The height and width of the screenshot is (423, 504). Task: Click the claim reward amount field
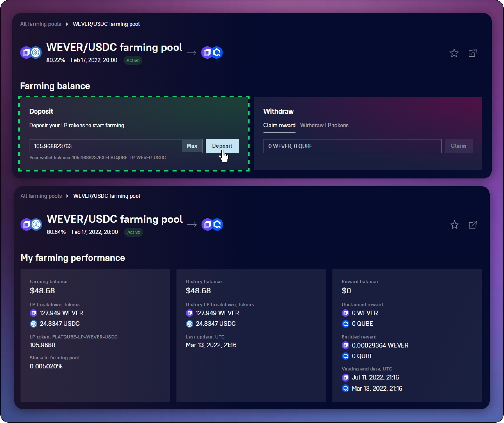point(352,146)
